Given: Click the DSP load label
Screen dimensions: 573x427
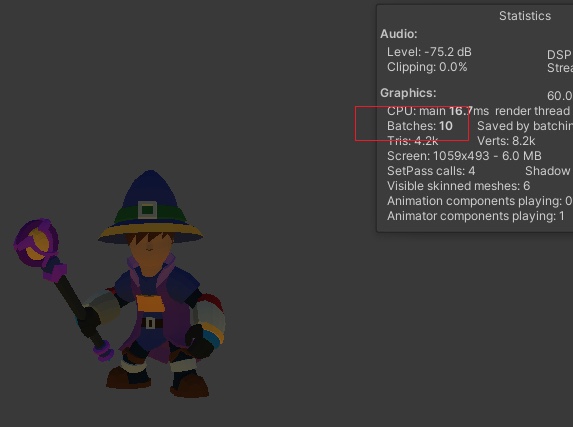Looking at the screenshot, I should pos(560,54).
